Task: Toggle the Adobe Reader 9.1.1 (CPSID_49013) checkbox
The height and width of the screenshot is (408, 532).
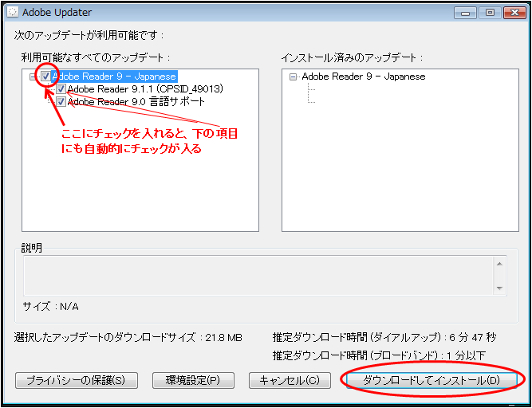Action: click(x=61, y=89)
